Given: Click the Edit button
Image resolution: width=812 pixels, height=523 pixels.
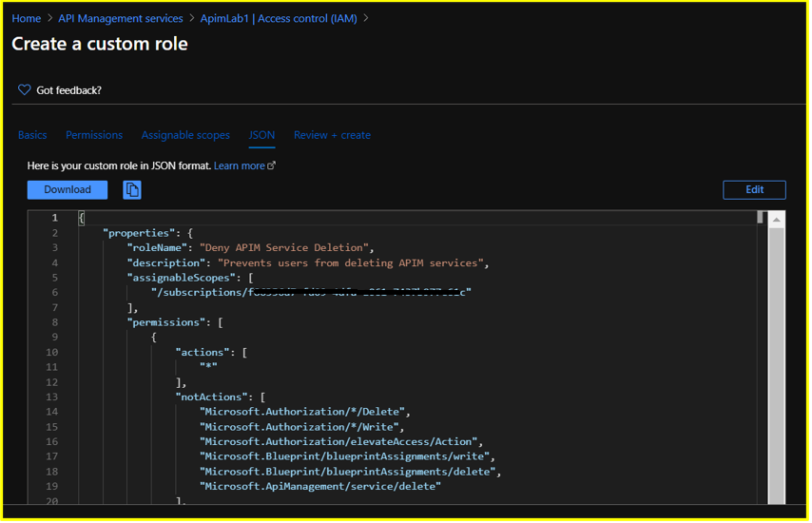Looking at the screenshot, I should click(x=754, y=190).
